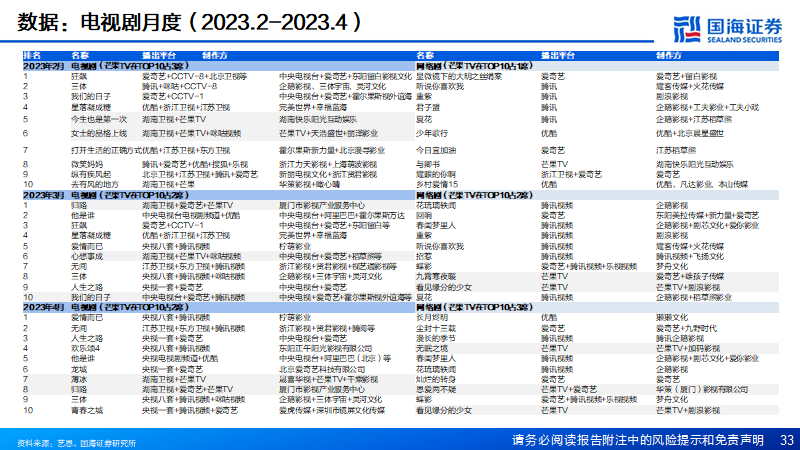800x450 pixels.
Task: Click web drama "君子盟"
Action: 428,108
